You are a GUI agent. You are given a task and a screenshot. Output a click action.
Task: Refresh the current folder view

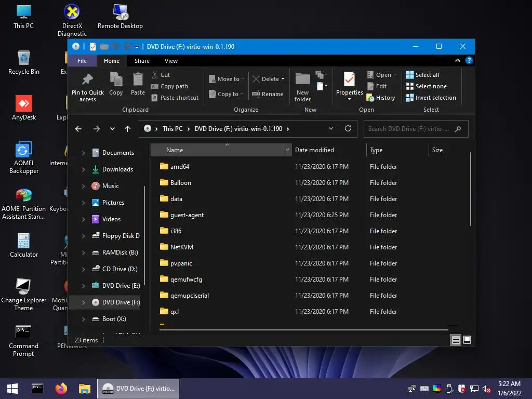point(348,129)
